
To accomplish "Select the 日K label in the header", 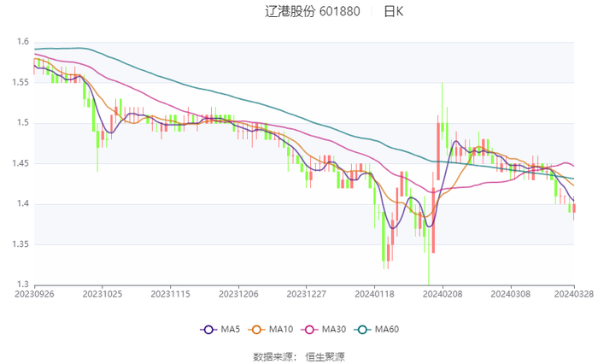I will [x=393, y=12].
